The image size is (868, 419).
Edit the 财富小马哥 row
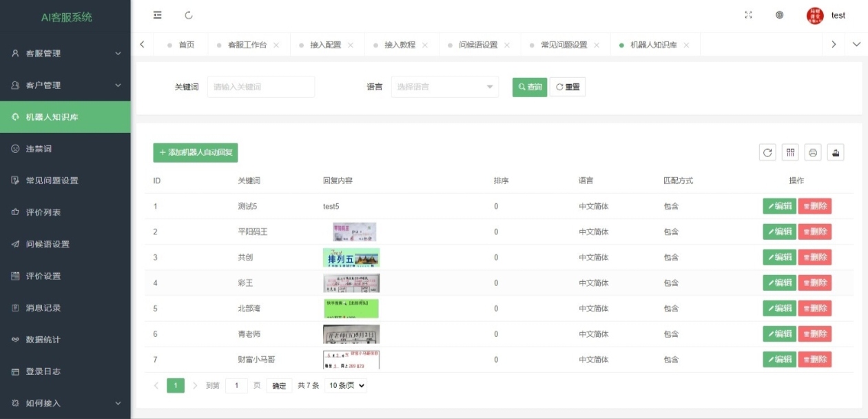pos(779,359)
